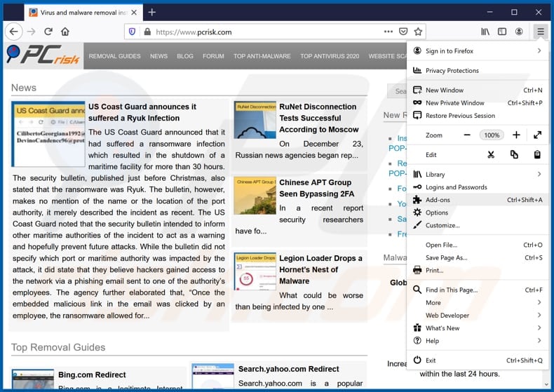The image size is (554, 392).
Task: Click Print... in the menu
Action: point(478,270)
